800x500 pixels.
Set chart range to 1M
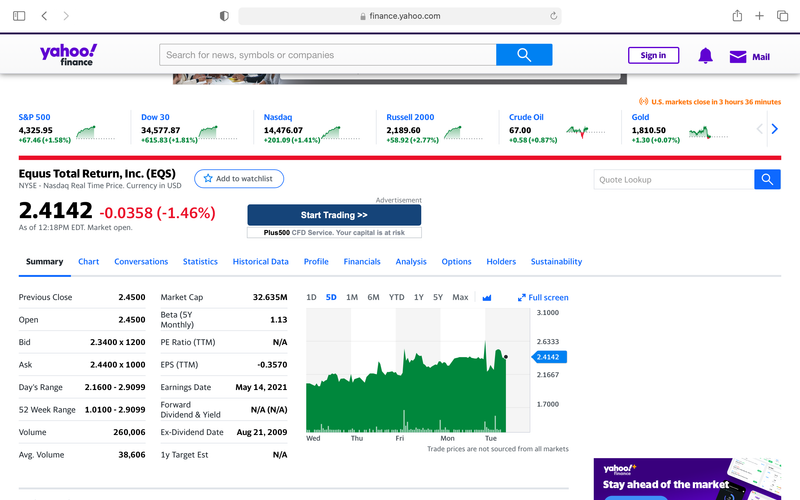click(x=352, y=297)
